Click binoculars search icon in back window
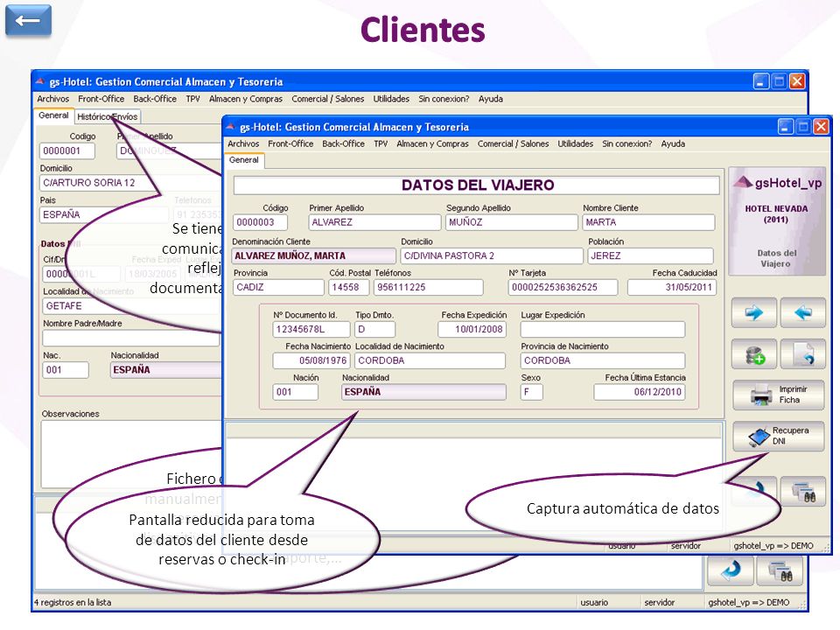Screen dimensions: 840x630 (x=780, y=570)
